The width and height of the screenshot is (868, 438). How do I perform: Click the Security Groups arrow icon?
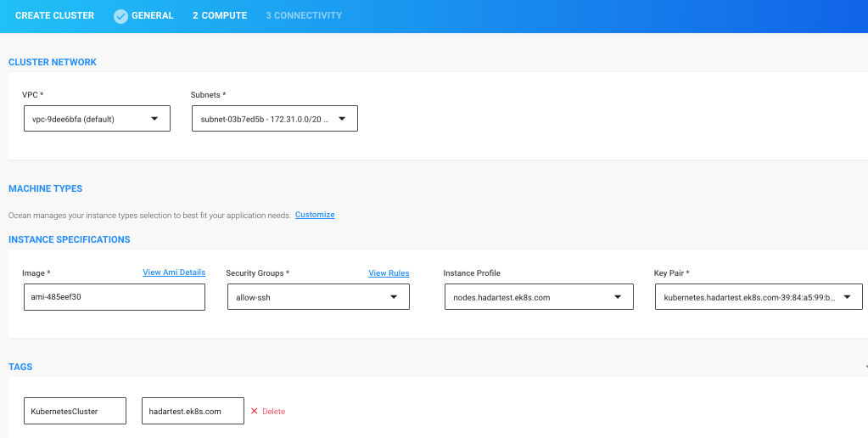click(x=394, y=297)
